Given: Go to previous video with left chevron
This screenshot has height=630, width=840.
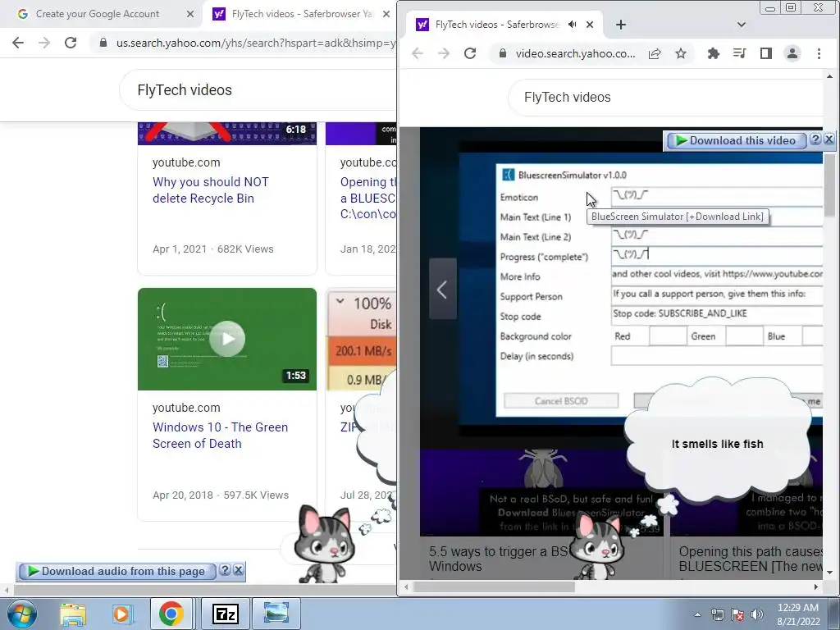Looking at the screenshot, I should pos(442,290).
